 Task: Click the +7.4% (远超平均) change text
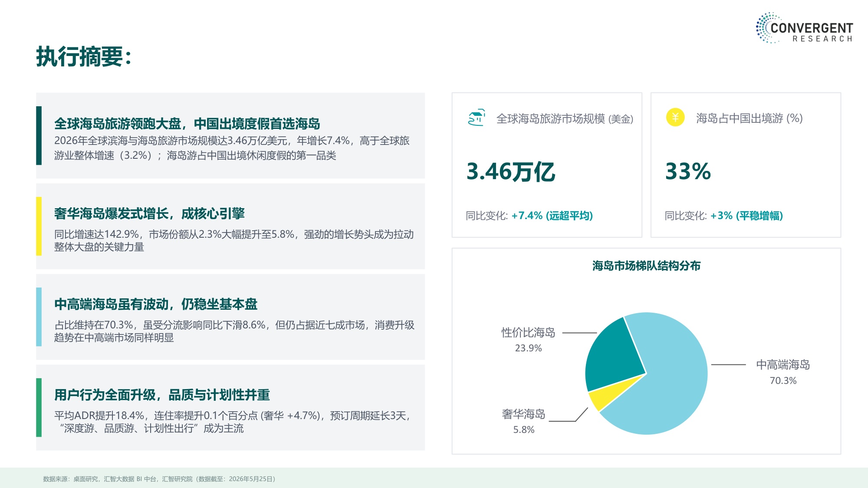[x=552, y=216]
